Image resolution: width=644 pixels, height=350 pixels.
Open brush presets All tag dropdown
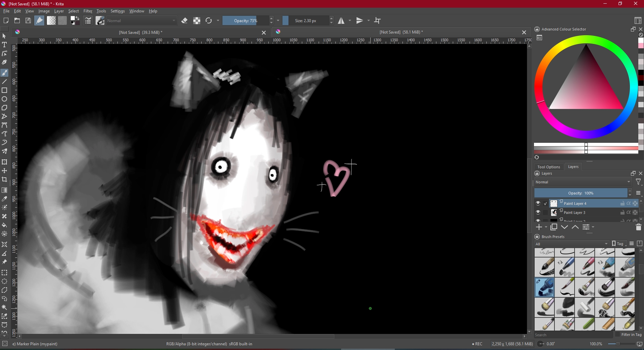572,244
